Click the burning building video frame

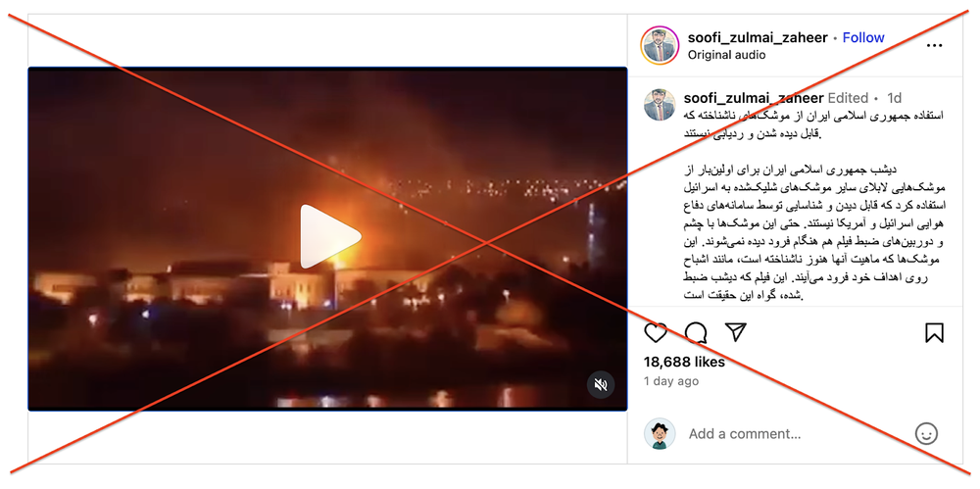click(x=327, y=239)
